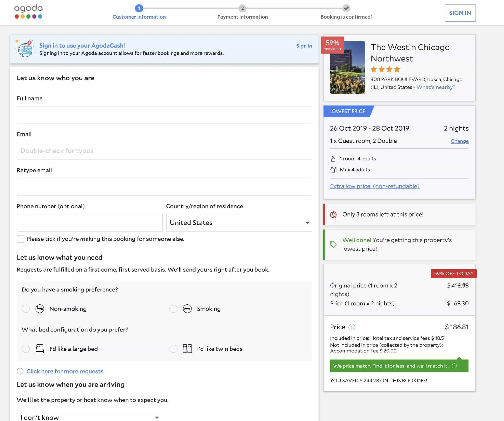Click the smoking icon
504x421 pixels.
187,309
